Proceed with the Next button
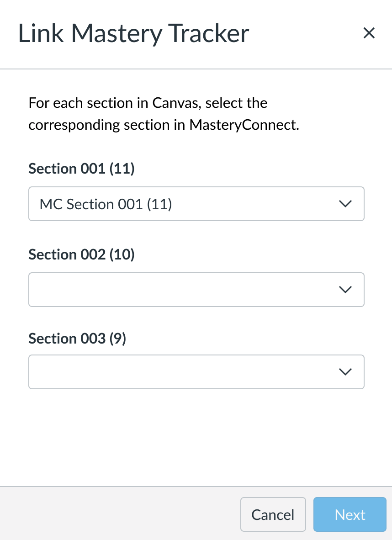The image size is (392, 540). 350,515
